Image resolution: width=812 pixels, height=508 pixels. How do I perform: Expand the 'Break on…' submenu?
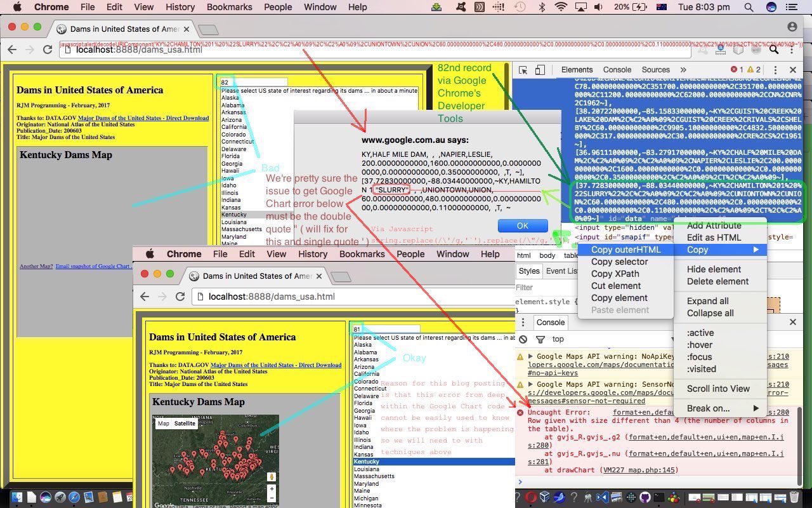coord(722,408)
